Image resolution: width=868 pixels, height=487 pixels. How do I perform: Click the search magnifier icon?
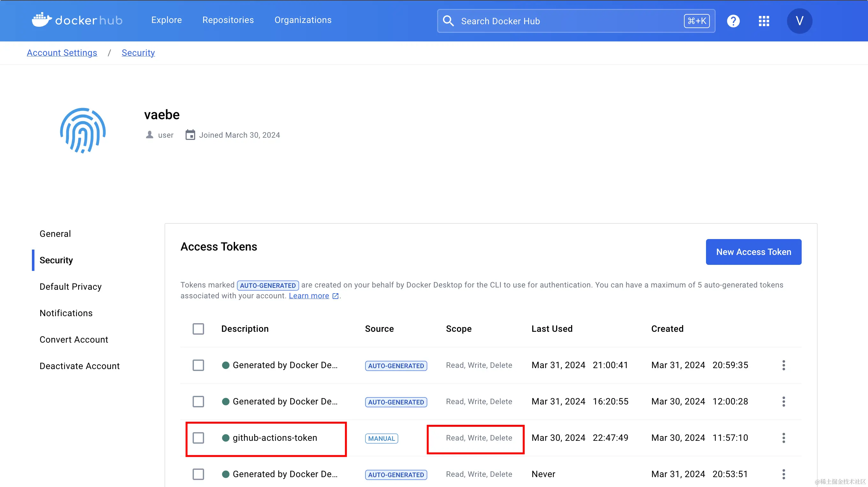[x=448, y=21]
